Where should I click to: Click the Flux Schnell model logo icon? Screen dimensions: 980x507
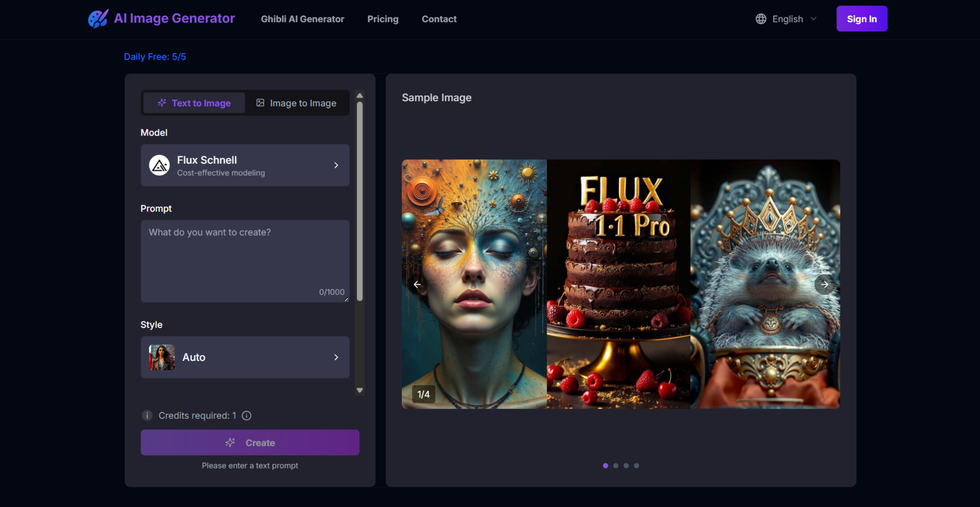pyautogui.click(x=159, y=165)
